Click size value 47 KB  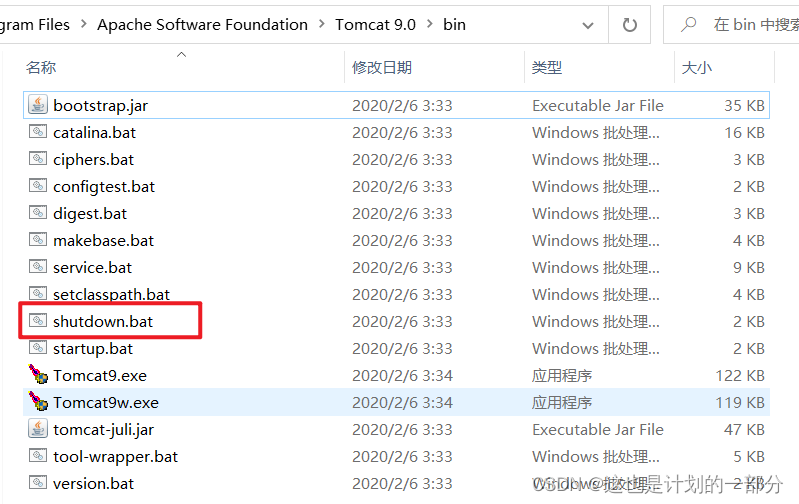[744, 430]
